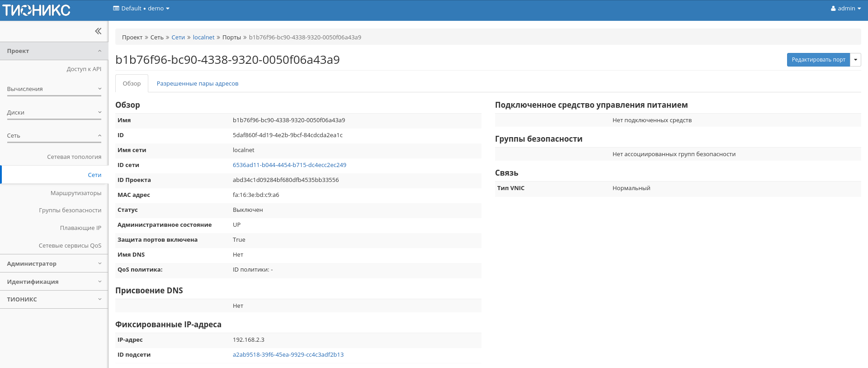Click the TIONIX logo

click(x=37, y=10)
